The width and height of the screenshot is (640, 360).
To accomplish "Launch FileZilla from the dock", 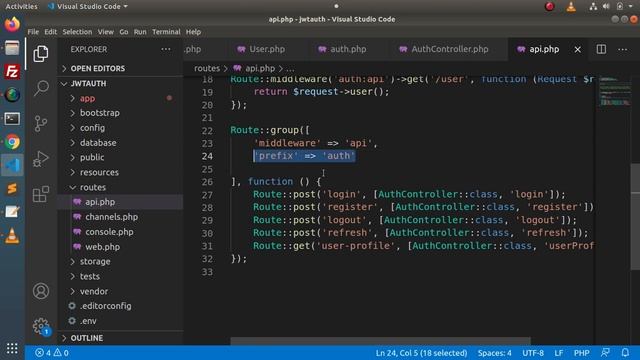I will click(12, 71).
